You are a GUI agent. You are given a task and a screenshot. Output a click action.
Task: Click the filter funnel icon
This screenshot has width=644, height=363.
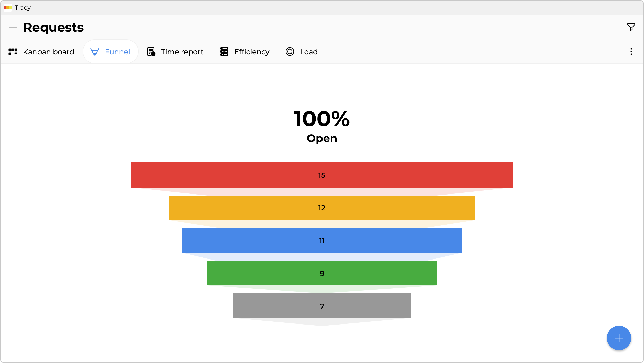point(631,27)
